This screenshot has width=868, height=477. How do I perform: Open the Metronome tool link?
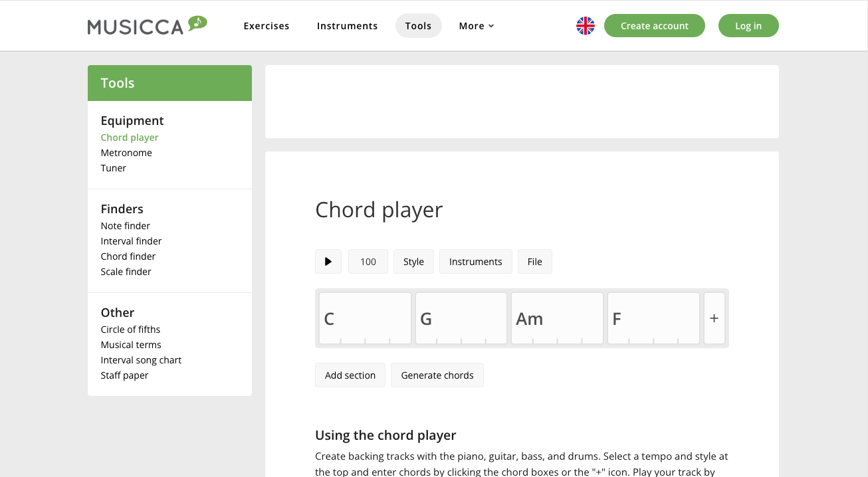pyautogui.click(x=126, y=153)
